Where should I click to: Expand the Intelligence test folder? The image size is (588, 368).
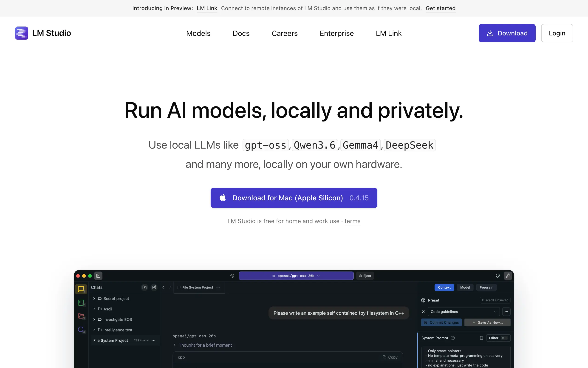click(94, 330)
